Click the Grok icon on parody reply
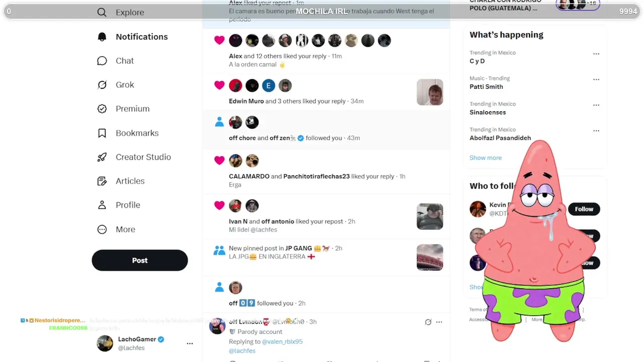The height and width of the screenshot is (362, 644). coord(428,322)
